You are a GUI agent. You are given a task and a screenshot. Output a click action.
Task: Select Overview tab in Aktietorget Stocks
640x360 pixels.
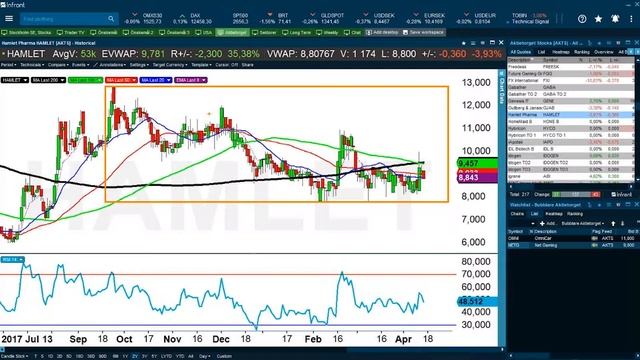pos(604,52)
